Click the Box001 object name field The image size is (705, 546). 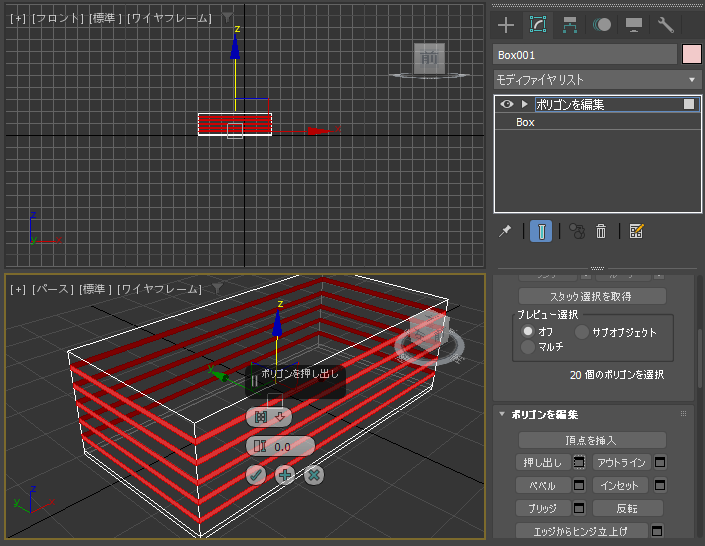point(585,55)
